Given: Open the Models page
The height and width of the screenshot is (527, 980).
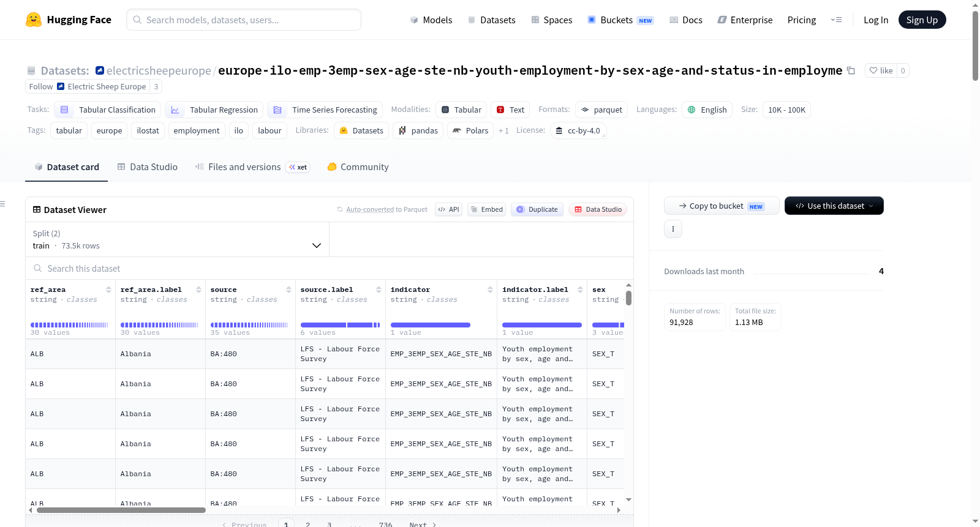Looking at the screenshot, I should pyautogui.click(x=431, y=20).
